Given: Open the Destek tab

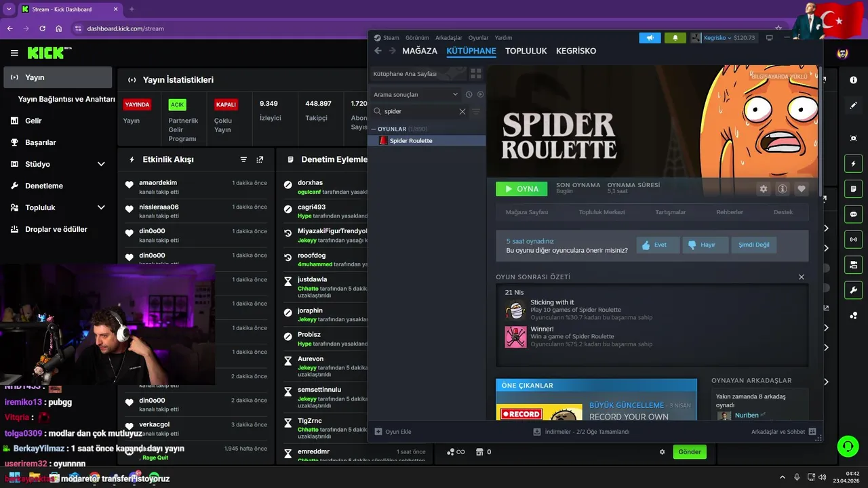Looking at the screenshot, I should point(783,212).
